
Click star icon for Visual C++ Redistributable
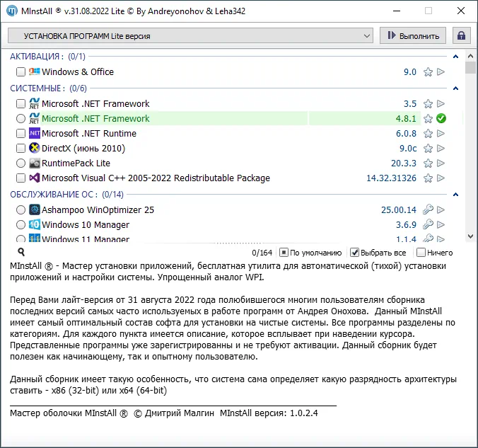428,178
